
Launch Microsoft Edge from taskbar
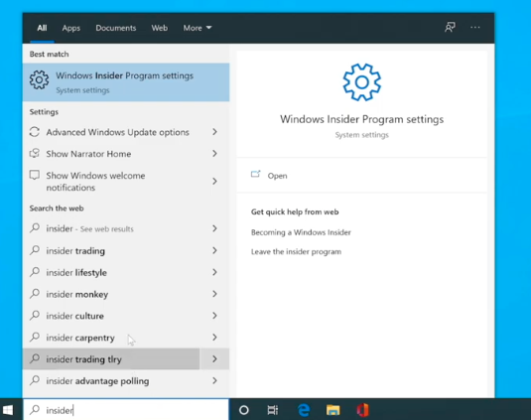[x=304, y=410]
